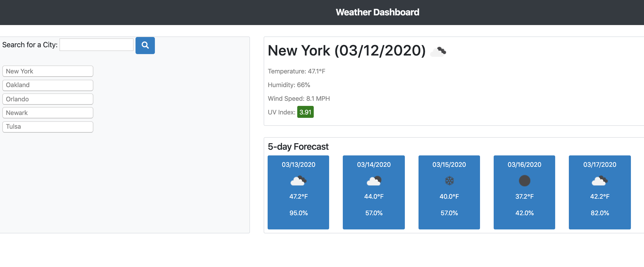
Task: Click the cloud icon on the 03/14/2020 card
Action: coord(374,181)
